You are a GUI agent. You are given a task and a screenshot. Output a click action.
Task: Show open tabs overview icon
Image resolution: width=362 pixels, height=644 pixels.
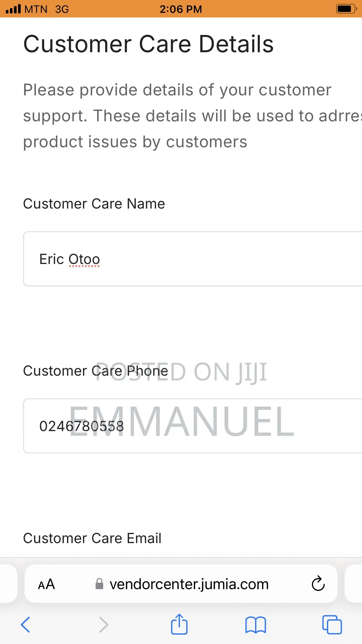[332, 624]
